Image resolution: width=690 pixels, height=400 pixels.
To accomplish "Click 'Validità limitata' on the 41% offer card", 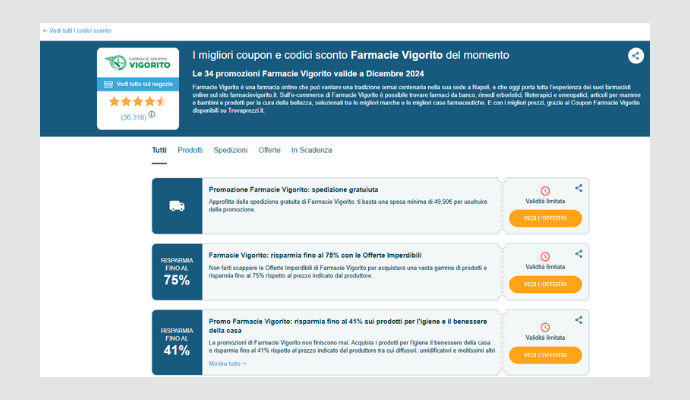I will (545, 338).
